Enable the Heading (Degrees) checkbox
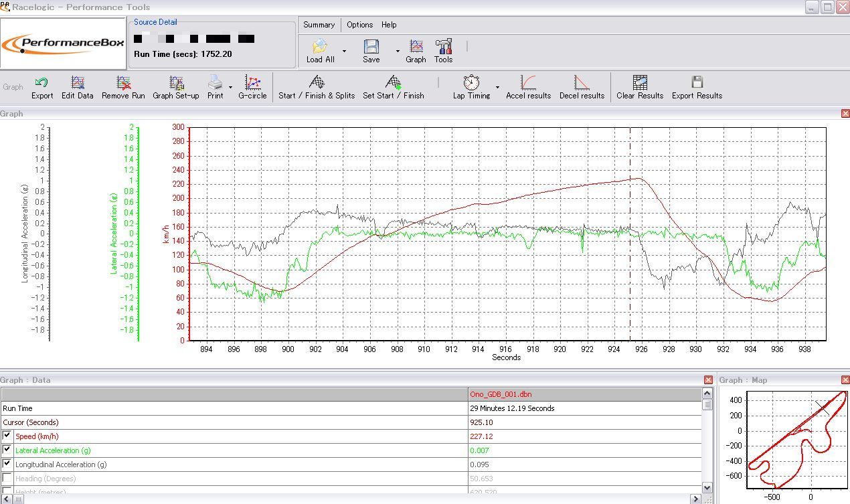Image resolution: width=850 pixels, height=504 pixels. (x=7, y=478)
